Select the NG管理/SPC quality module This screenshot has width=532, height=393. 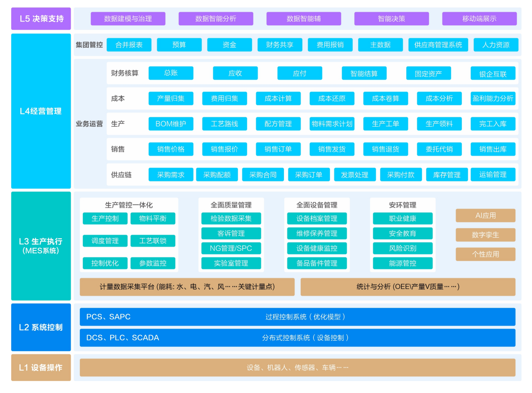pos(231,248)
